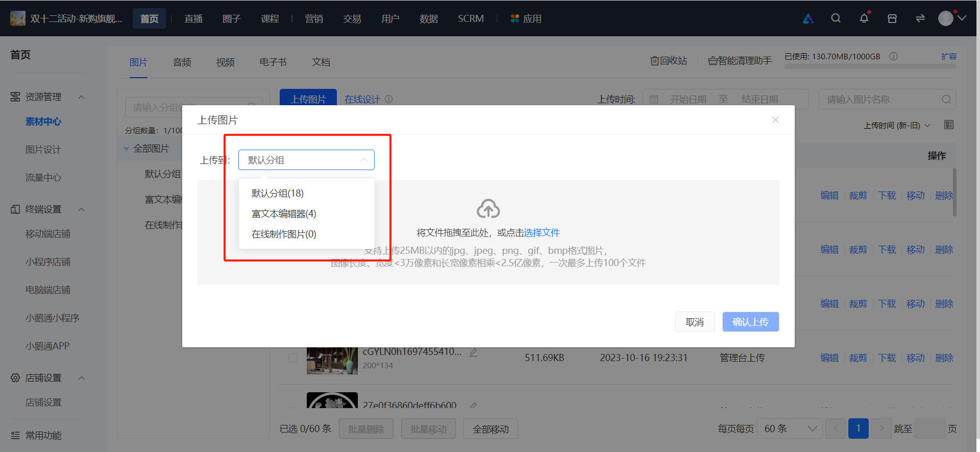This screenshot has width=980, height=452.
Task: Switch to the 电子书 tab
Action: pyautogui.click(x=273, y=62)
